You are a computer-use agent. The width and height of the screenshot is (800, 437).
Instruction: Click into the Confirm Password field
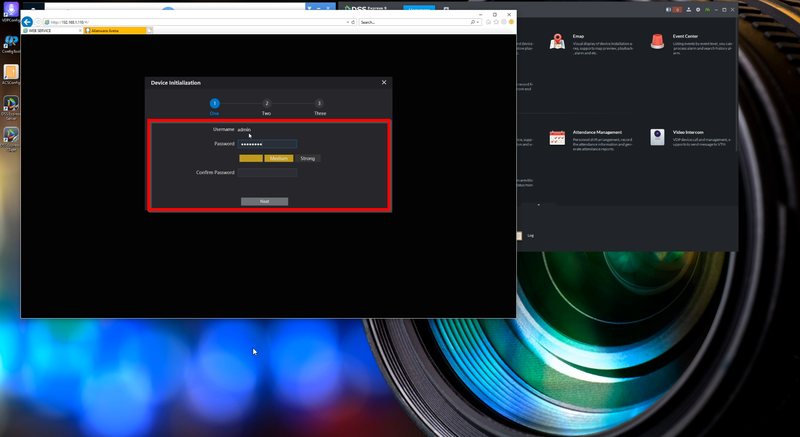267,173
